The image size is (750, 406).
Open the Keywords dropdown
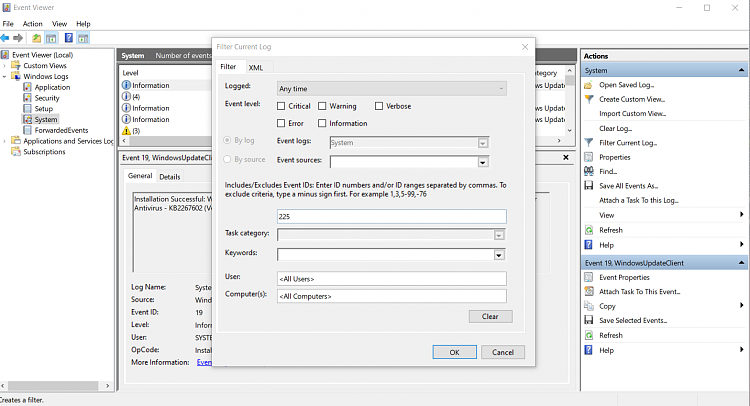tap(499, 255)
